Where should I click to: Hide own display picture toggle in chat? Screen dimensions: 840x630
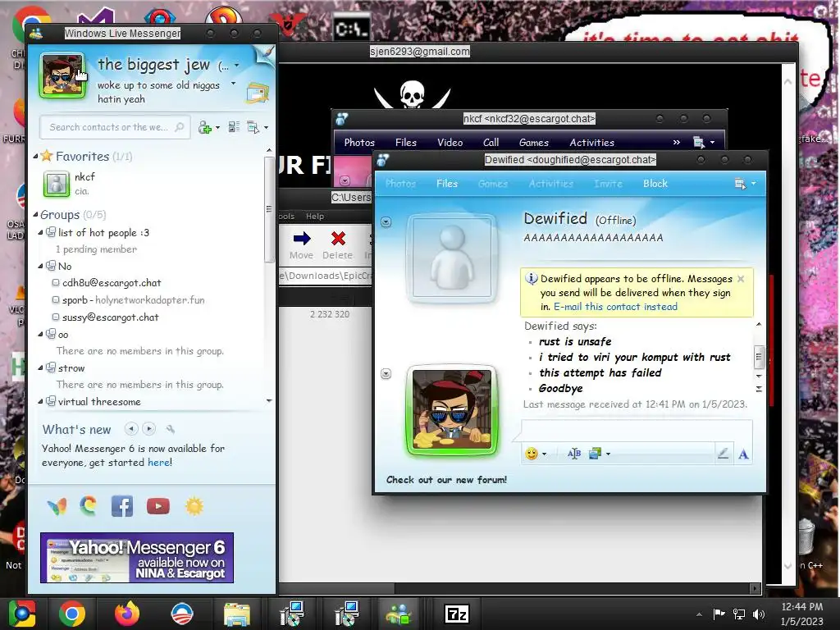[386, 373]
